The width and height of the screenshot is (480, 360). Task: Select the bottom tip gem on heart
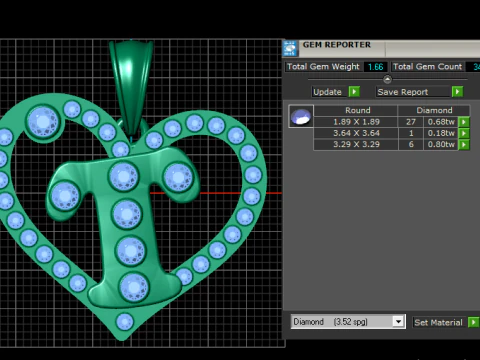pyautogui.click(x=125, y=322)
